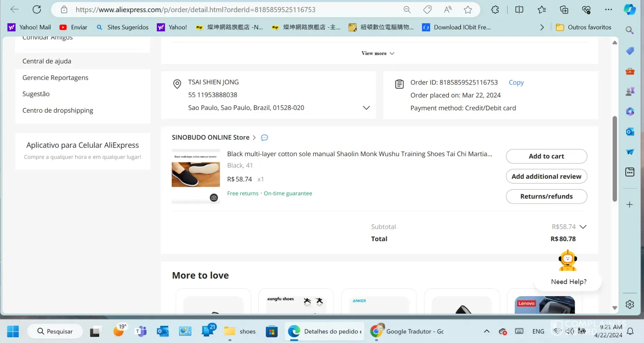Open the paper plane icon in Edge sidebar
644x343 pixels.
(x=630, y=152)
